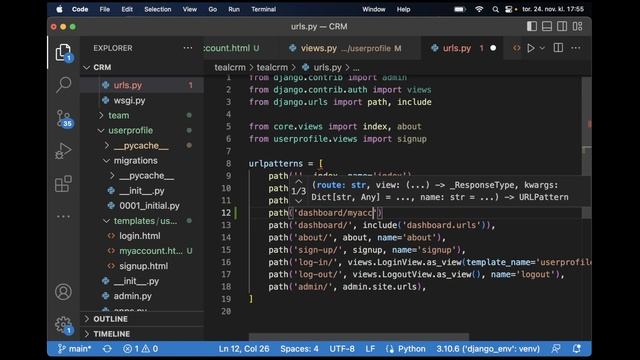The width and height of the screenshot is (640, 360).
Task: Open Source Control view with 35 changes
Action: point(64,118)
